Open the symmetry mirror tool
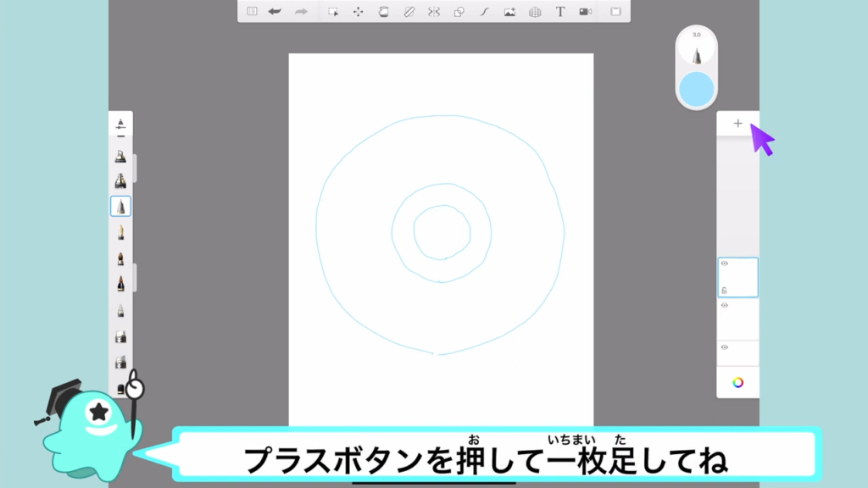This screenshot has width=868, height=488. coord(434,11)
